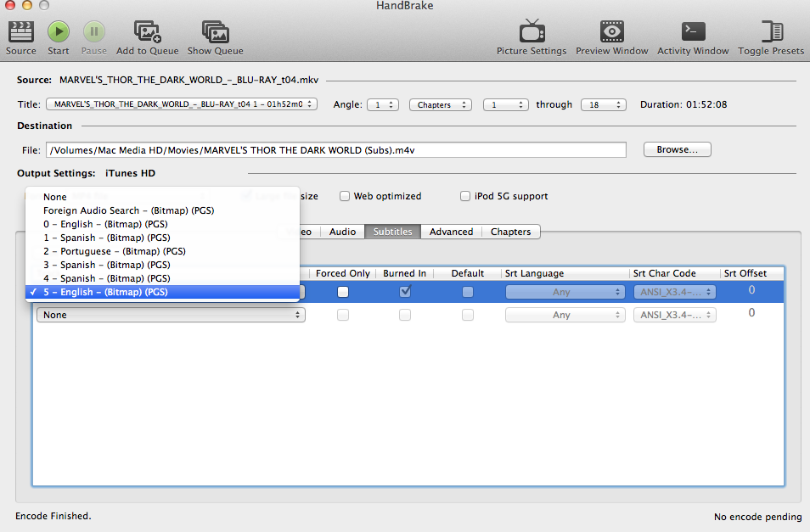The height and width of the screenshot is (532, 810).
Task: Tick Default in the None track row
Action: pos(468,315)
